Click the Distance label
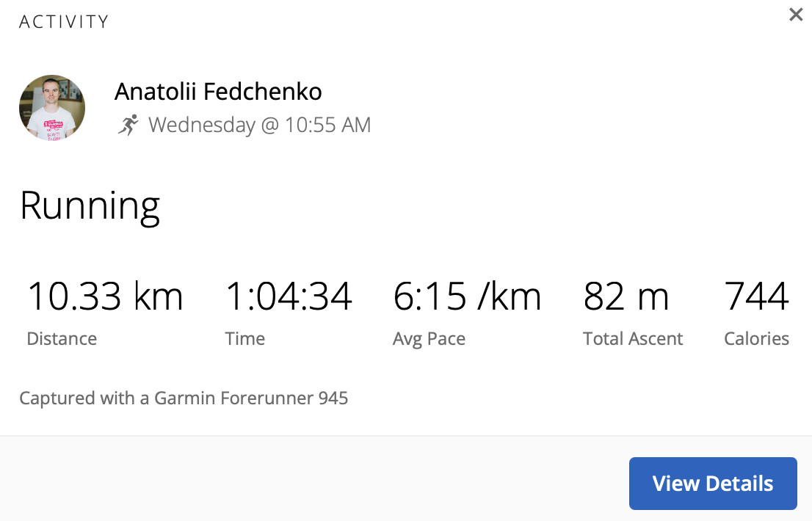 pyautogui.click(x=62, y=338)
